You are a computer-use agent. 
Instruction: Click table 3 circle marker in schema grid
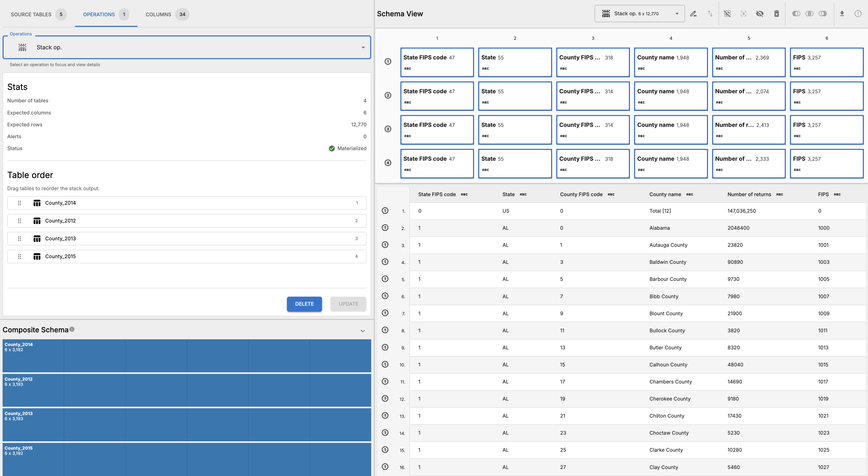pos(388,129)
